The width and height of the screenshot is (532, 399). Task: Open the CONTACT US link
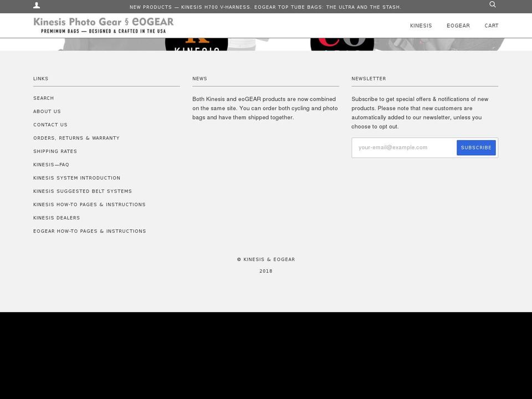[50, 125]
